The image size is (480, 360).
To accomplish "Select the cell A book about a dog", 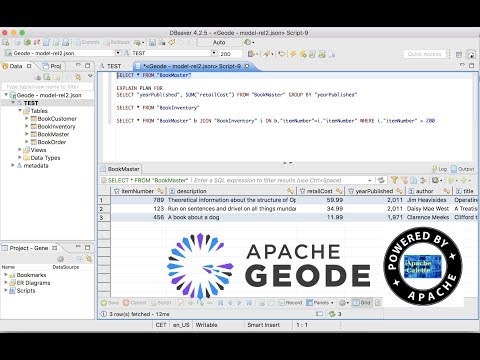I will (x=231, y=217).
